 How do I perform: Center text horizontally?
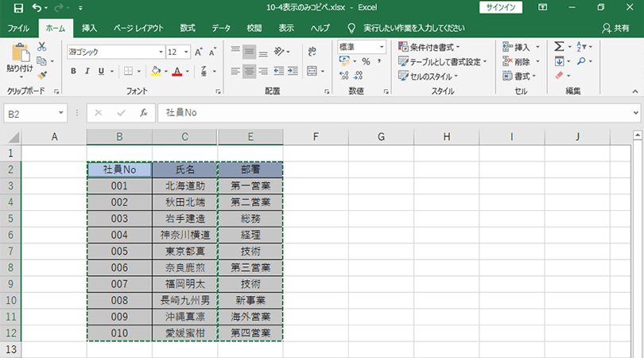coord(249,71)
